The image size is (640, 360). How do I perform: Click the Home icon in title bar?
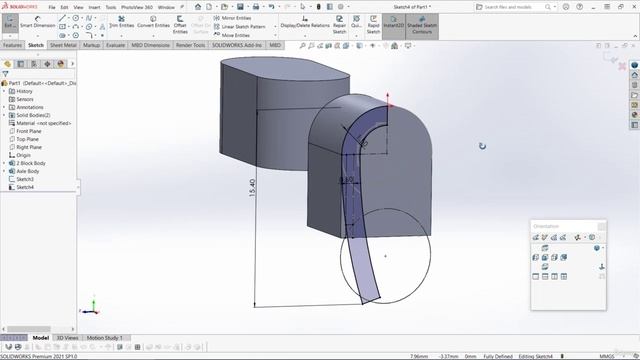coord(198,7)
